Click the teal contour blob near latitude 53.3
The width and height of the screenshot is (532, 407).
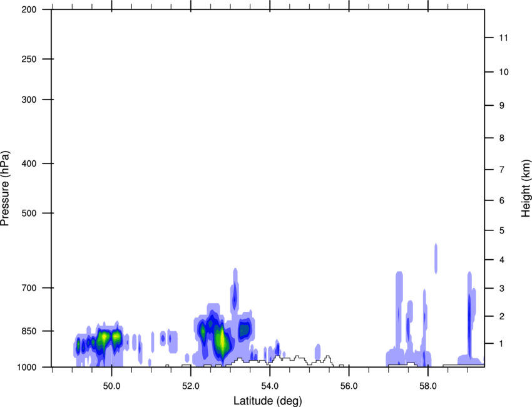(244, 329)
